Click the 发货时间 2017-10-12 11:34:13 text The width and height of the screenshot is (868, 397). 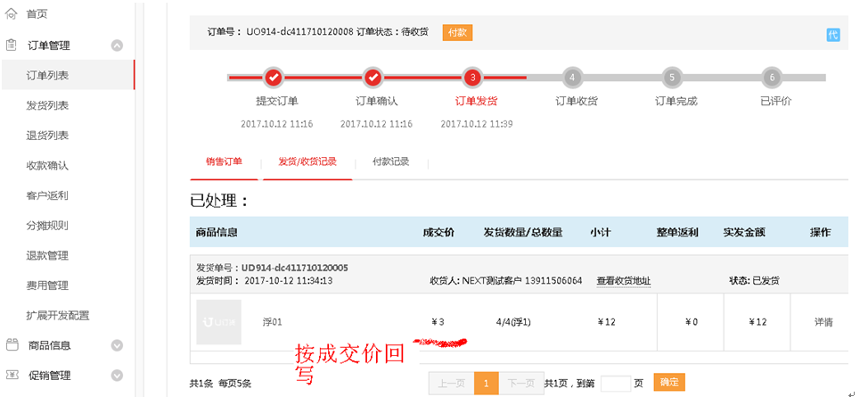point(265,280)
